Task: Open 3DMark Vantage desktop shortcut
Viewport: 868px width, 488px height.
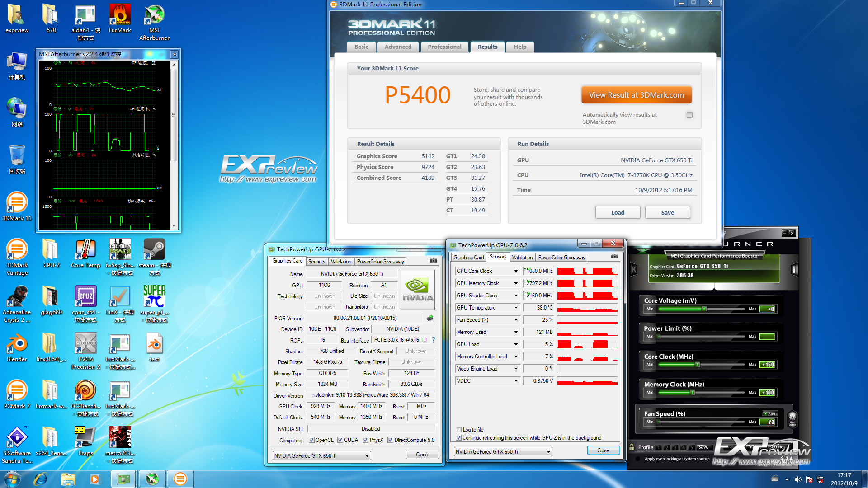Action: pos(17,257)
